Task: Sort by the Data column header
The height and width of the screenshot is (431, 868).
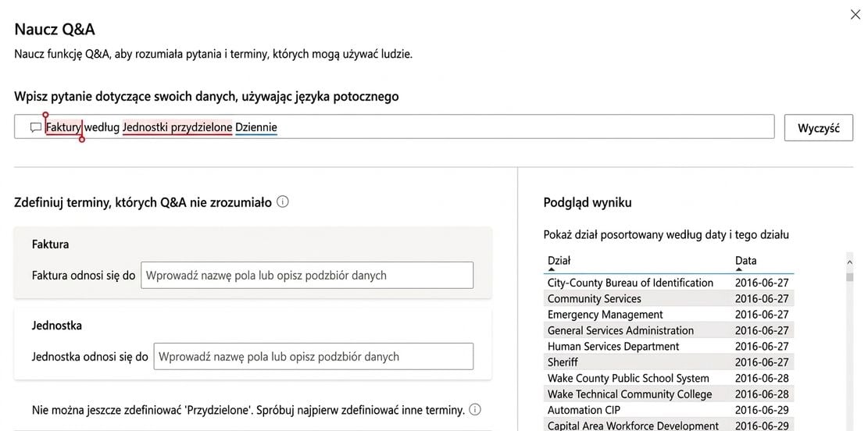Action: 745,261
